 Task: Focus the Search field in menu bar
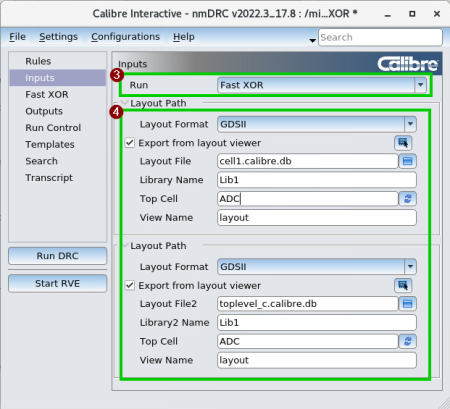(380, 37)
